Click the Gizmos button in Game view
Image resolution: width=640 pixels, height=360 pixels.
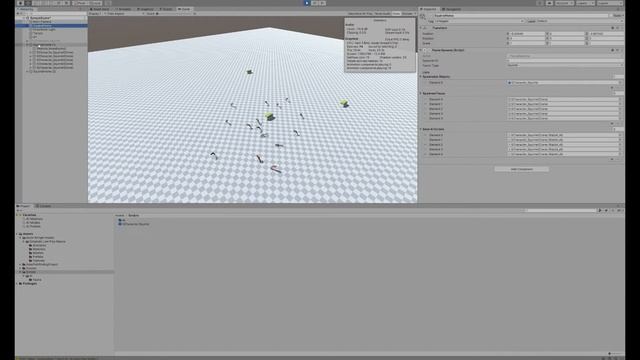[408, 13]
